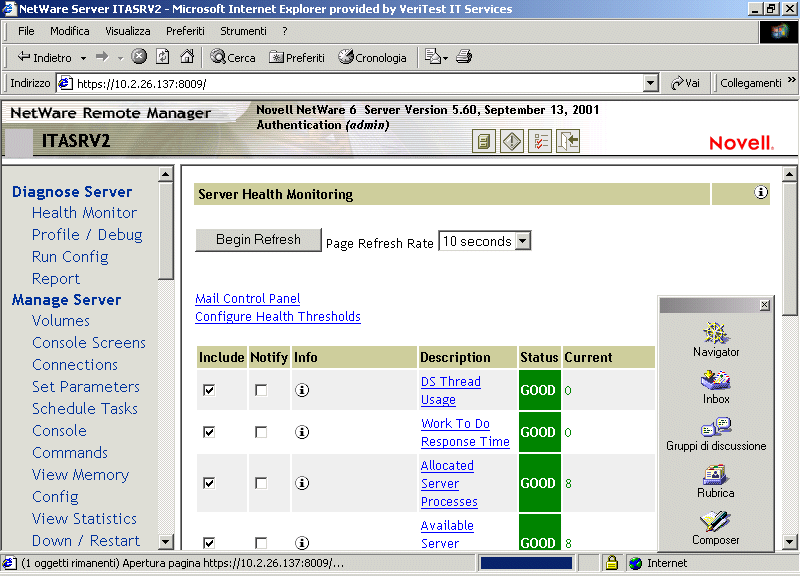Click the Cronologia toolbar button
Viewport: 800px width, 576px height.
click(x=371, y=57)
